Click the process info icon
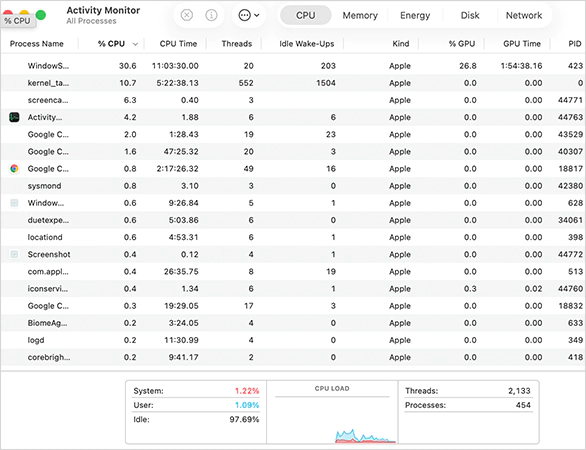Viewport: 586px width, 450px height. (x=211, y=15)
